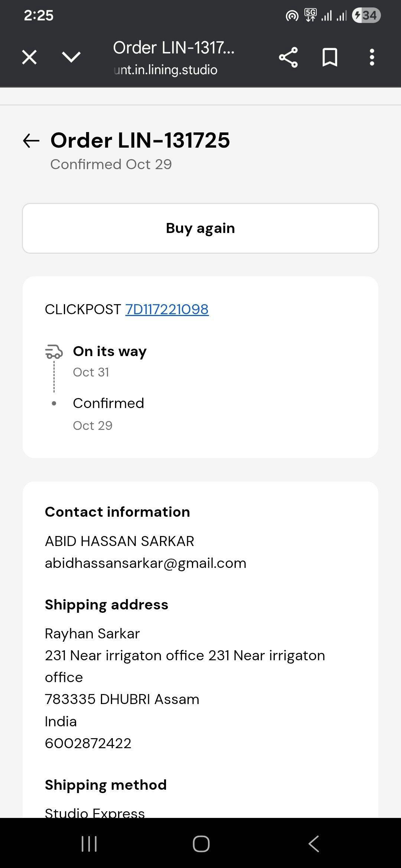Tap the Android recent apps button

coord(89,844)
